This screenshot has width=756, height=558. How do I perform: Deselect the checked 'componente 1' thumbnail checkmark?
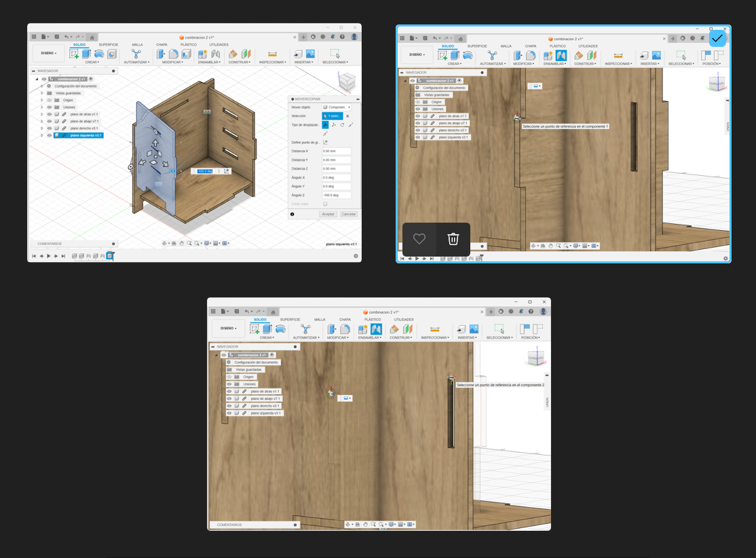717,38
